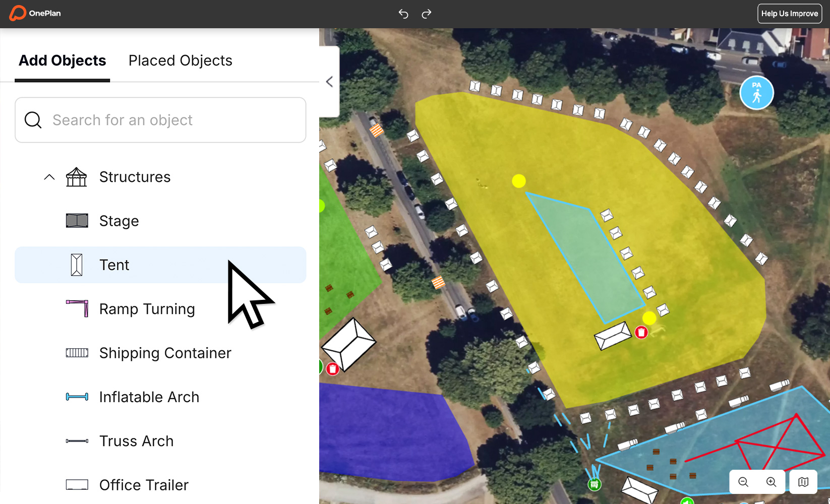The height and width of the screenshot is (504, 830).
Task: Select the Ramp Turning icon
Action: (77, 308)
